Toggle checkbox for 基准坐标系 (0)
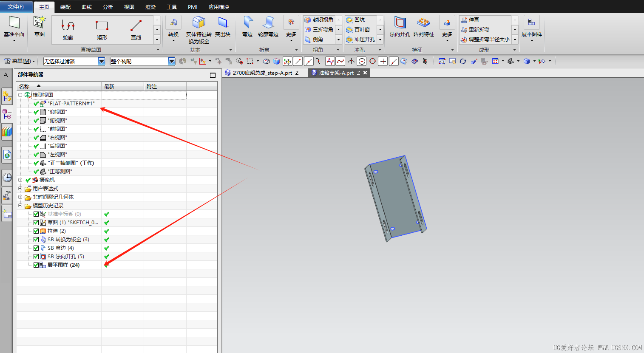The height and width of the screenshot is (353, 644). (36, 214)
